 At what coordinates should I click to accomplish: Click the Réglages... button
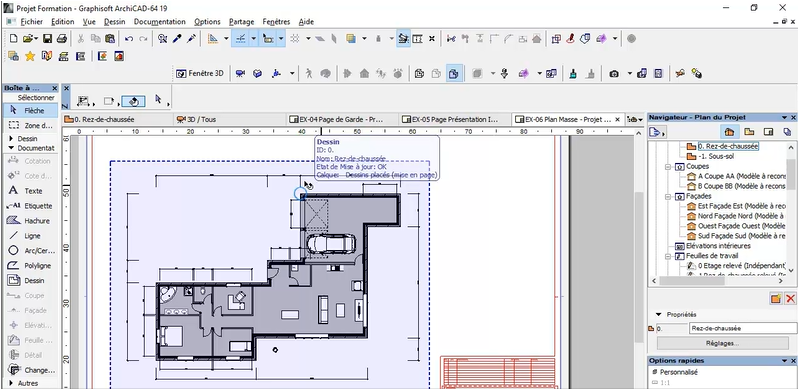point(723,343)
